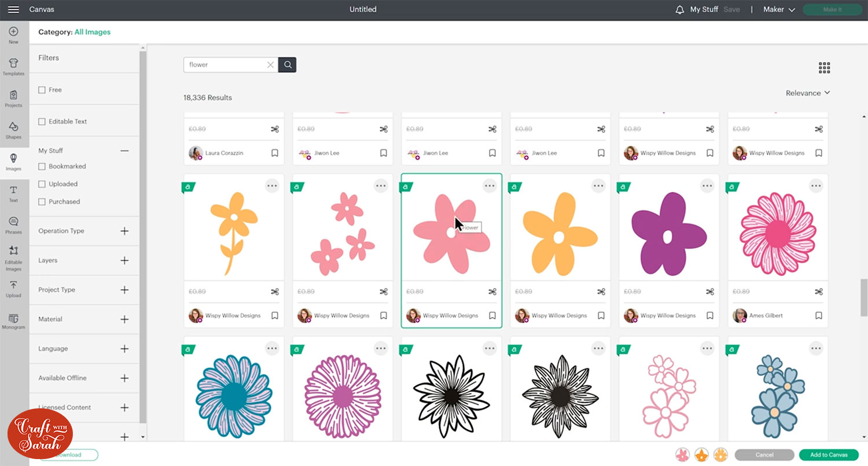Run search with the magnifier button
The height and width of the screenshot is (466, 868).
(288, 65)
